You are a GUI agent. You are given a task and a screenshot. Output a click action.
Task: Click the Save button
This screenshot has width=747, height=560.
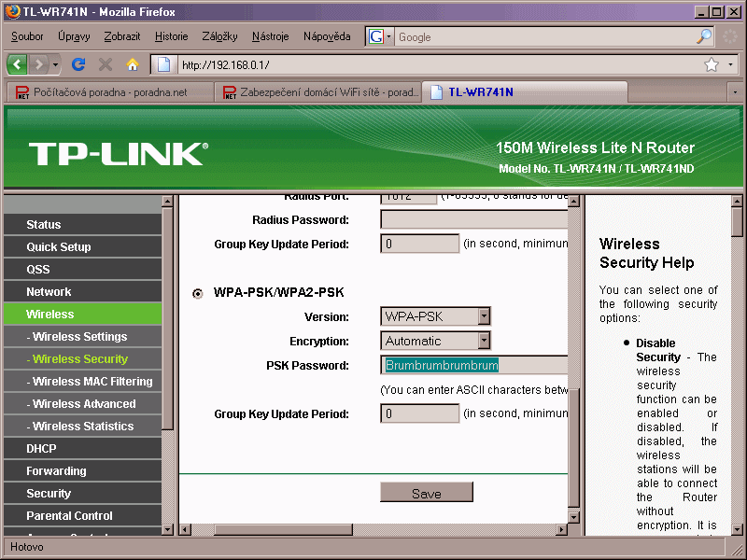click(427, 493)
